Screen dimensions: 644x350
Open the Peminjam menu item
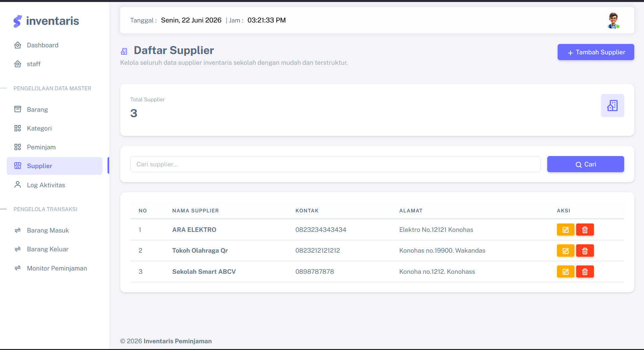[x=54, y=147]
